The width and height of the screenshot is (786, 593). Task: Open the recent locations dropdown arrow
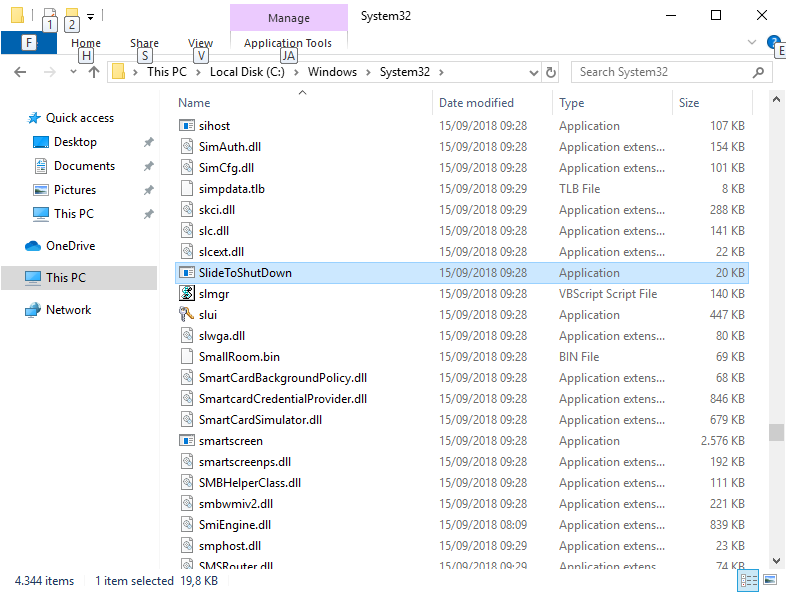coord(73,72)
